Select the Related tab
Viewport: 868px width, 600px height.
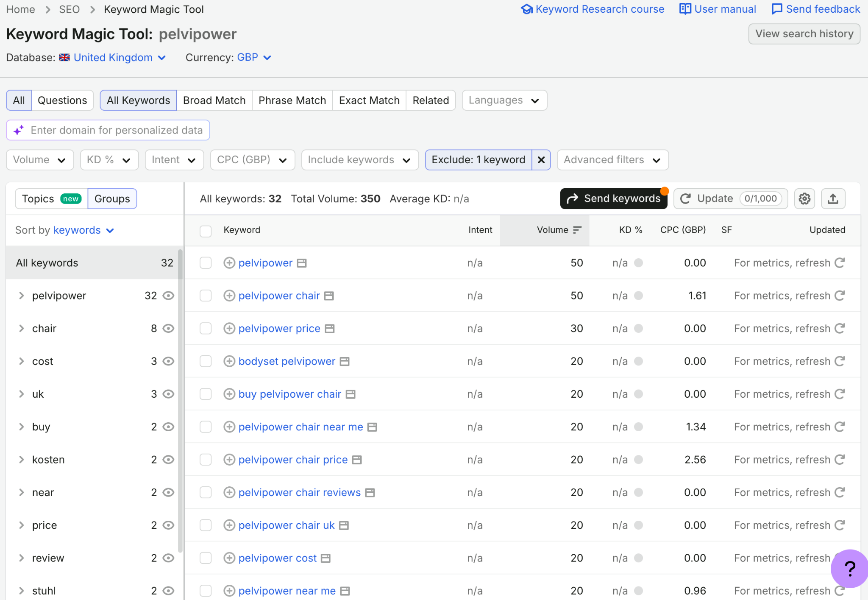[x=431, y=100]
